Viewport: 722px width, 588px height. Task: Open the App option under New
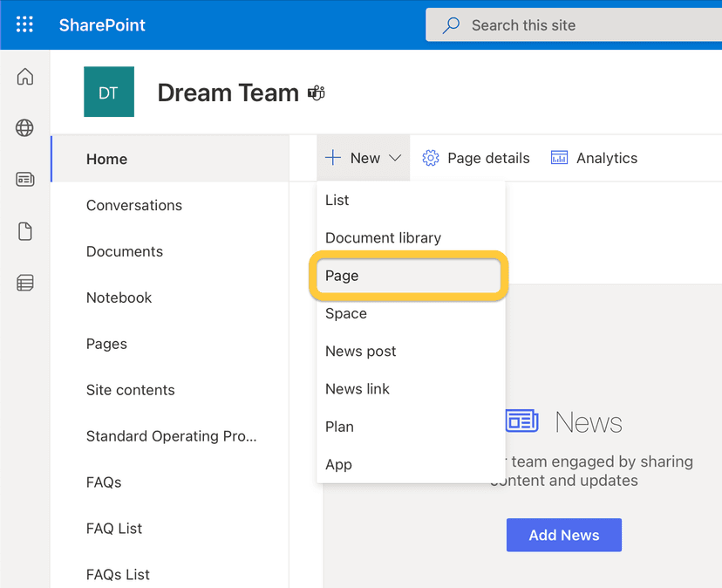click(x=338, y=464)
